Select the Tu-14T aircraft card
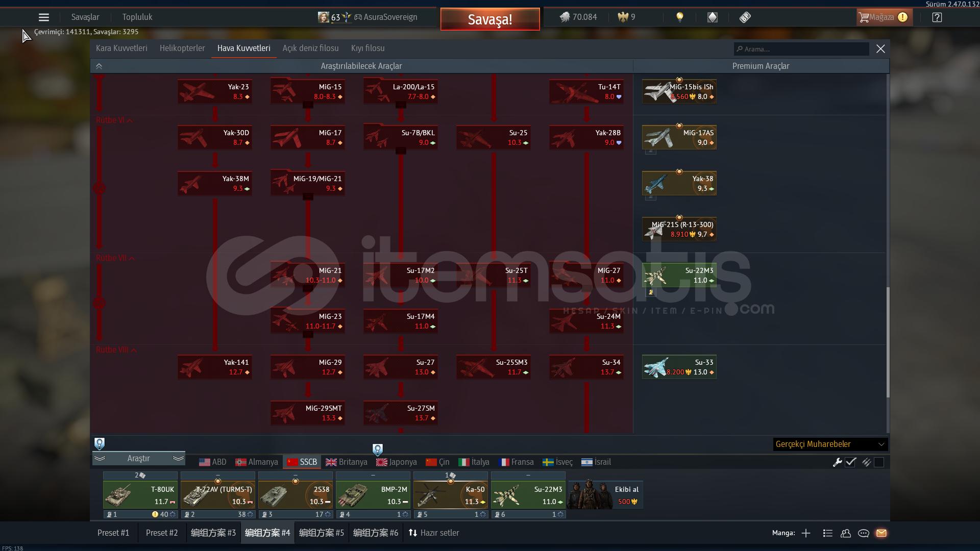The height and width of the screenshot is (551, 980). (586, 92)
